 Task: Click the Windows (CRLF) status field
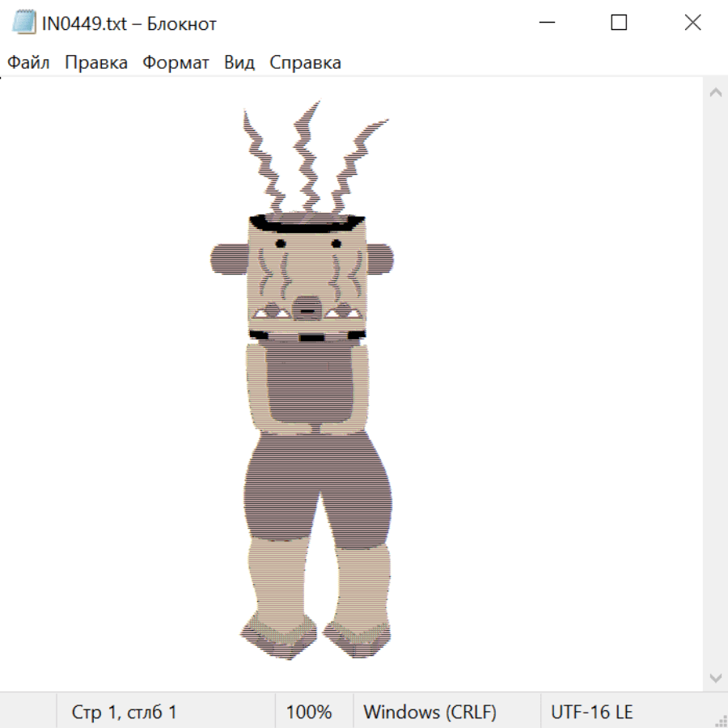click(430, 713)
